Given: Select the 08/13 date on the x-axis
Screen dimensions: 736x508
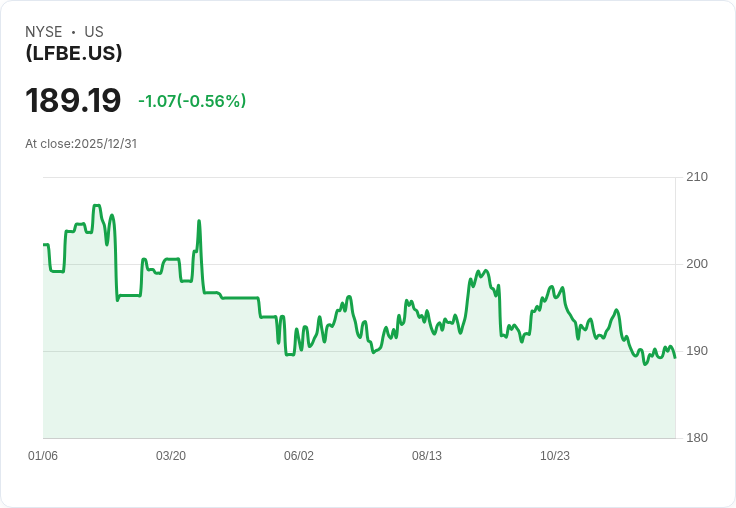Looking at the screenshot, I should [x=427, y=456].
